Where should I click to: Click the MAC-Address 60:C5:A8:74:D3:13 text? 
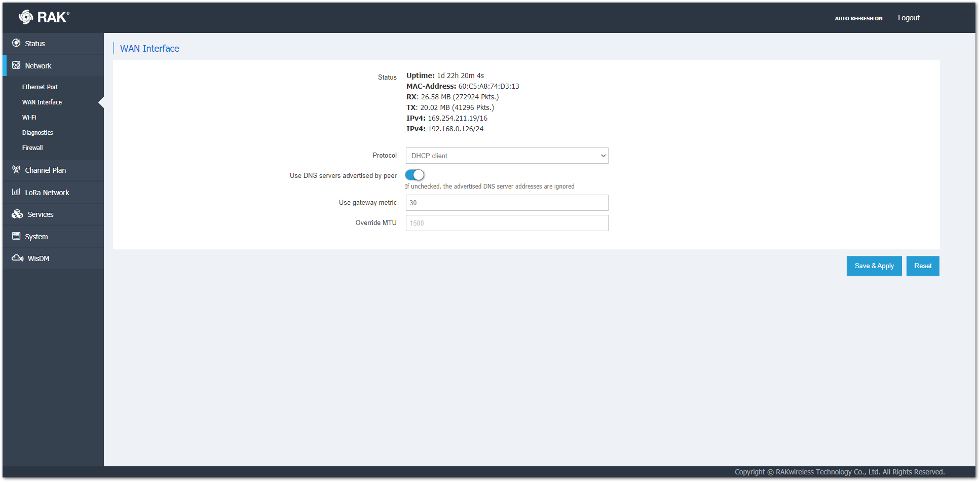(463, 86)
